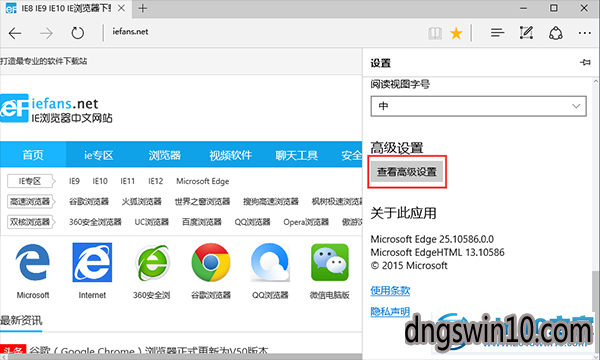Screen dimensions: 600x360
Task: Open the 隐私声明 link
Action: (x=390, y=312)
